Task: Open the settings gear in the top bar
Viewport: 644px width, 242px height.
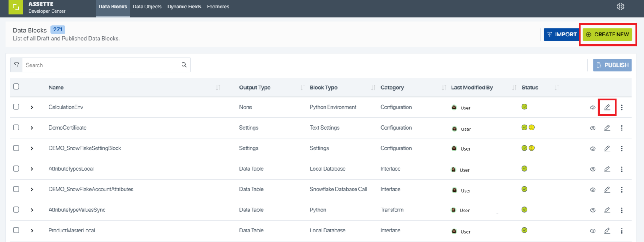Action: click(x=621, y=6)
